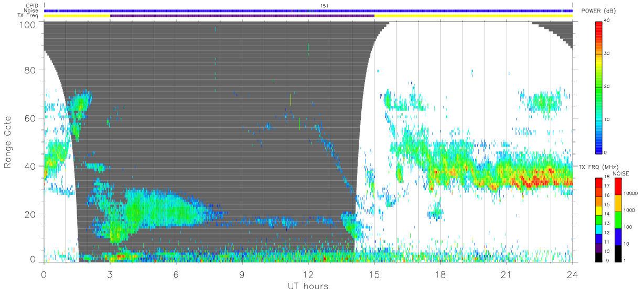The width and height of the screenshot is (644, 297).
Task: Click the NOISE legend title
Action: (620, 173)
